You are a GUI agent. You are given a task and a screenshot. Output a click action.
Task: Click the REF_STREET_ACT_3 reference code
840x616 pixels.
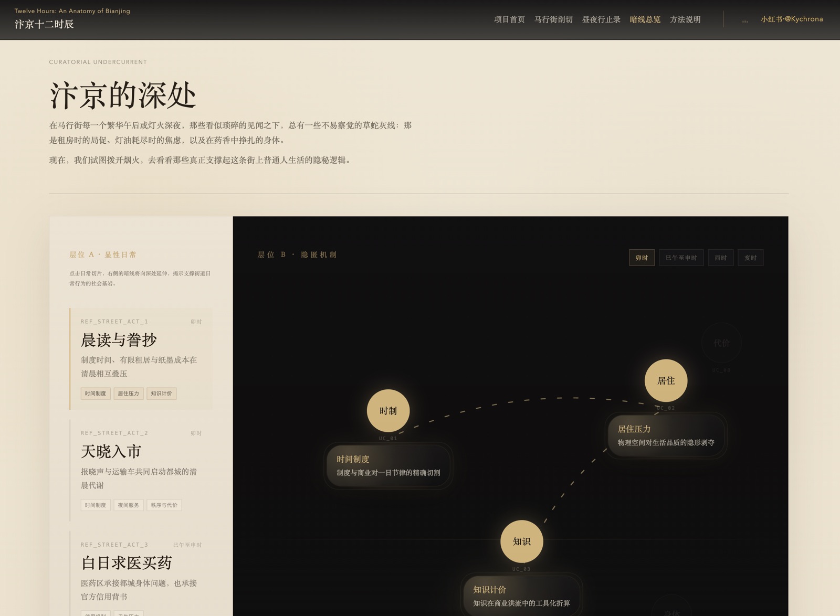point(114,545)
